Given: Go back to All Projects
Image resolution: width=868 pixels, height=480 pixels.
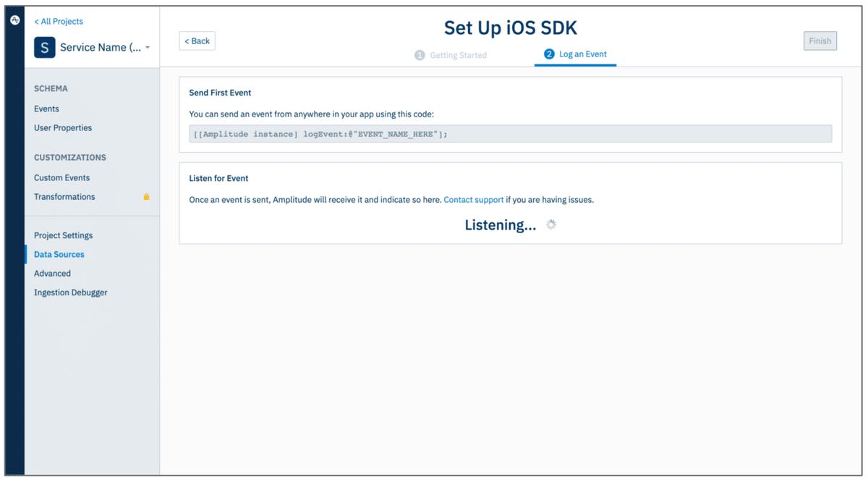Looking at the screenshot, I should 59,22.
